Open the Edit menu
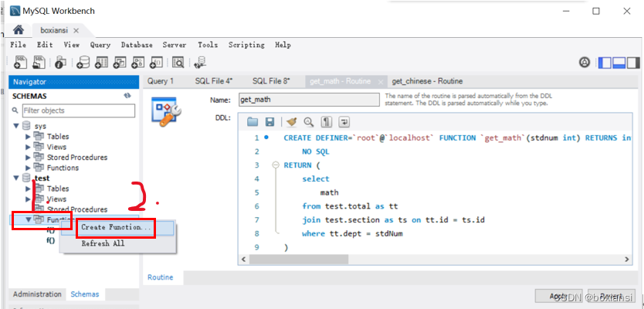This screenshot has width=644, height=309. tap(45, 45)
